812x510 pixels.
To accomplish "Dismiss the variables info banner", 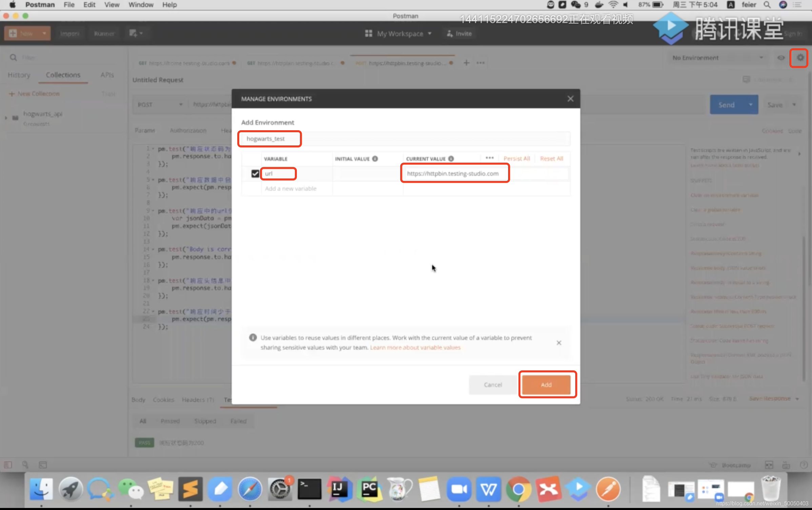I will [559, 343].
